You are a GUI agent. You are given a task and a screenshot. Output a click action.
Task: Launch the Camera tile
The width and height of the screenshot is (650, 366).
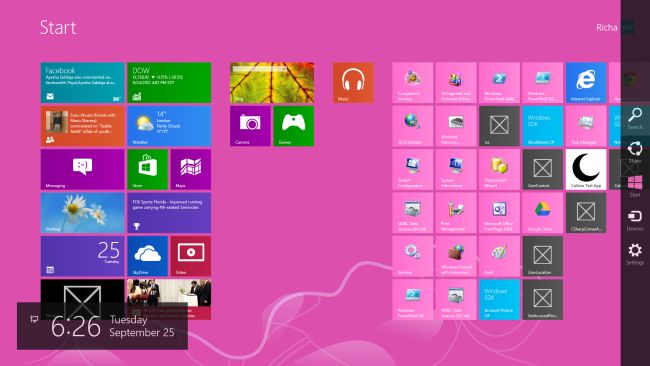click(x=250, y=126)
